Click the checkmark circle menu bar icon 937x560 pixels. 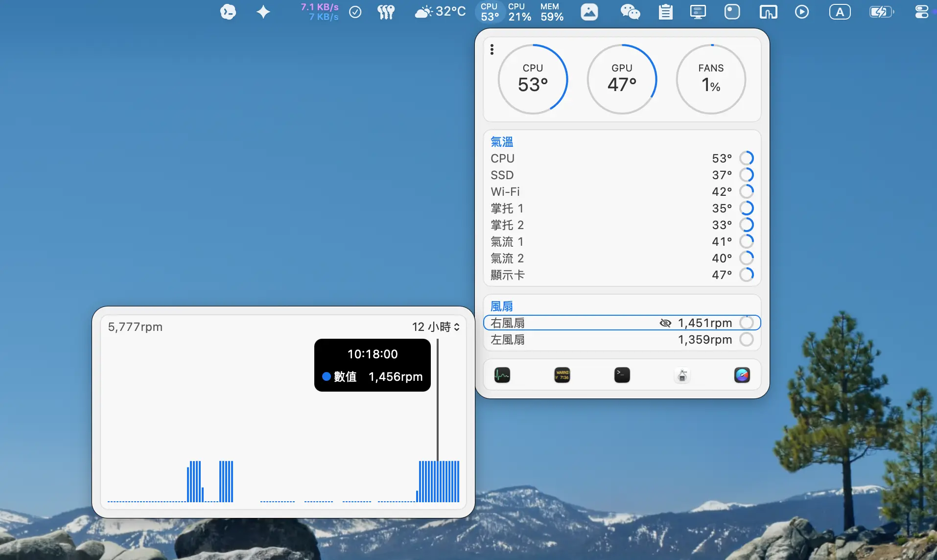coord(355,12)
